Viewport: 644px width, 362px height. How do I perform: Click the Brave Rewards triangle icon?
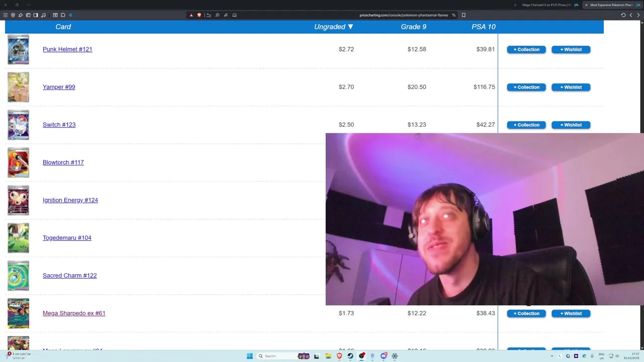(x=191, y=15)
